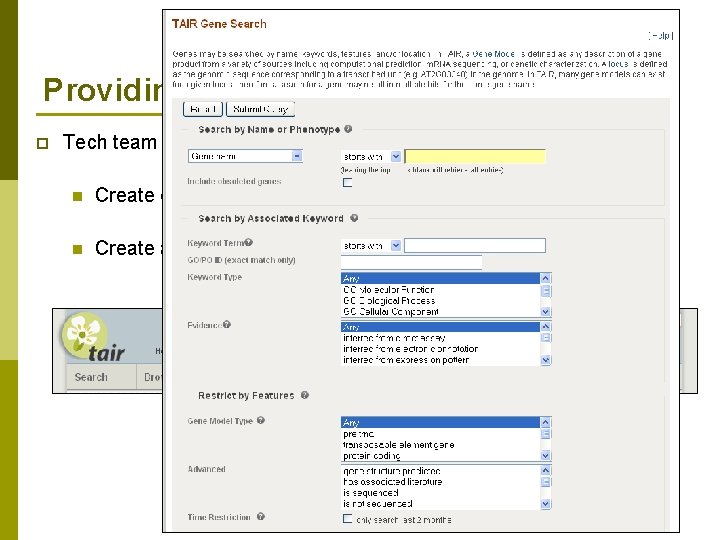Select is not sequenced in Advanced list
Screen dimensions: 720x540
pyautogui.click(x=440, y=504)
